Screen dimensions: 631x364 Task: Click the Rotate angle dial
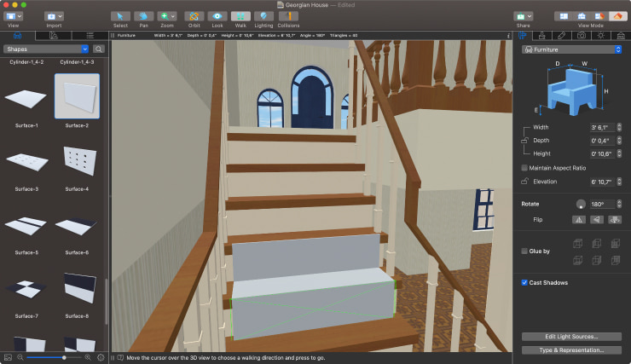(x=581, y=204)
